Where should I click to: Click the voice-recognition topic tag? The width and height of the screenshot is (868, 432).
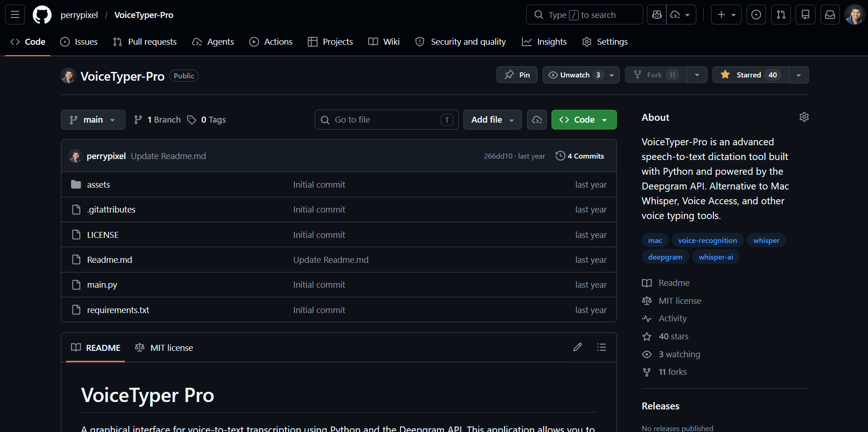(x=707, y=240)
